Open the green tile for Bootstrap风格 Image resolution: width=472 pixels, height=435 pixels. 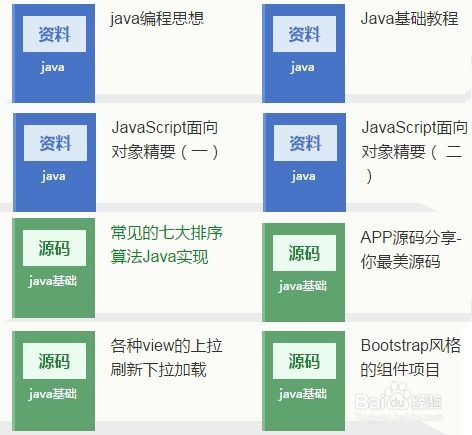point(304,381)
